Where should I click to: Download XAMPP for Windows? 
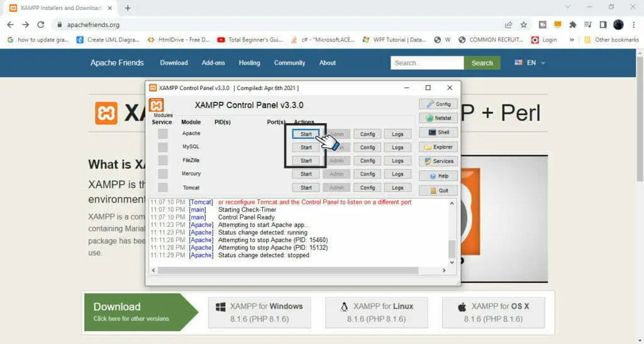(260, 313)
